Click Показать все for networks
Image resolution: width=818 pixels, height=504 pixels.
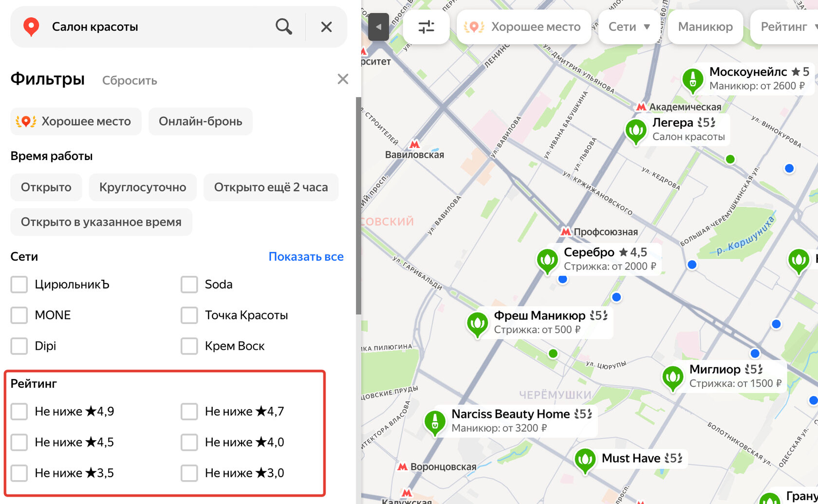306,256
